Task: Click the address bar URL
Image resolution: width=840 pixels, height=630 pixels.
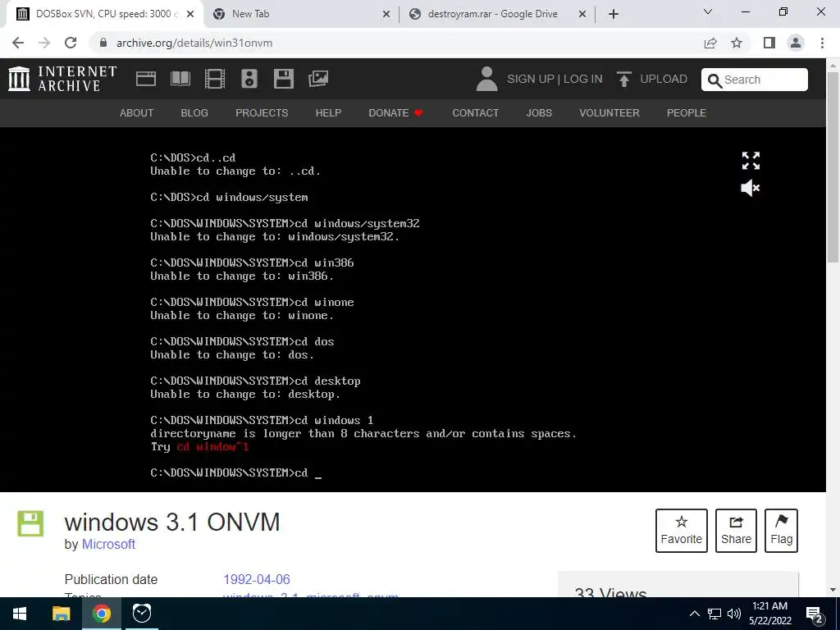Action: tap(194, 43)
